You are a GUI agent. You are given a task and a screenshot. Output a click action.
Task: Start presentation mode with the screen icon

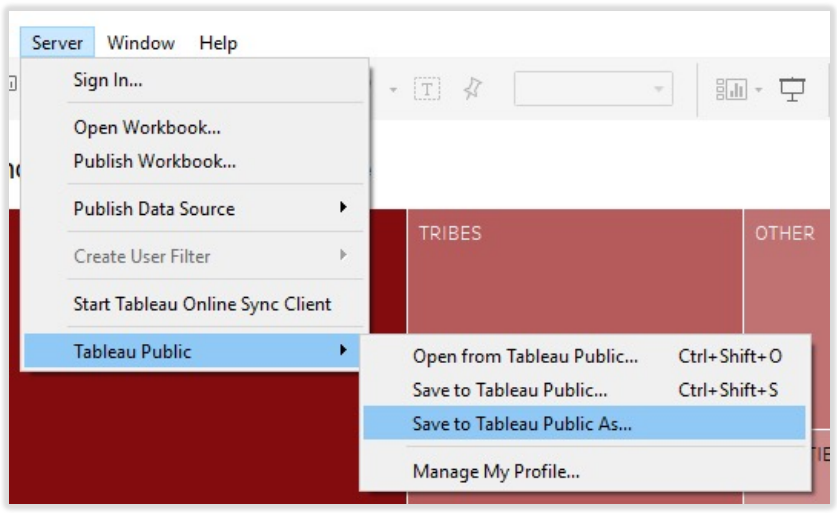792,89
